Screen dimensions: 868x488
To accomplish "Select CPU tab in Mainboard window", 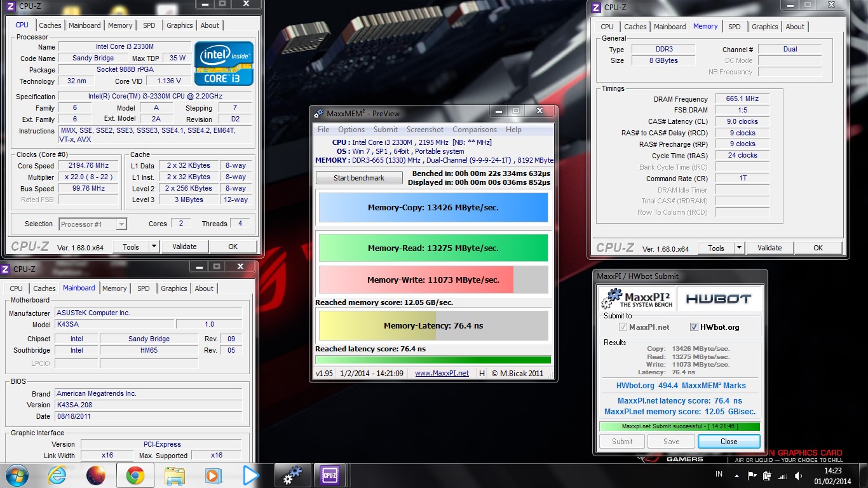I will coord(17,288).
